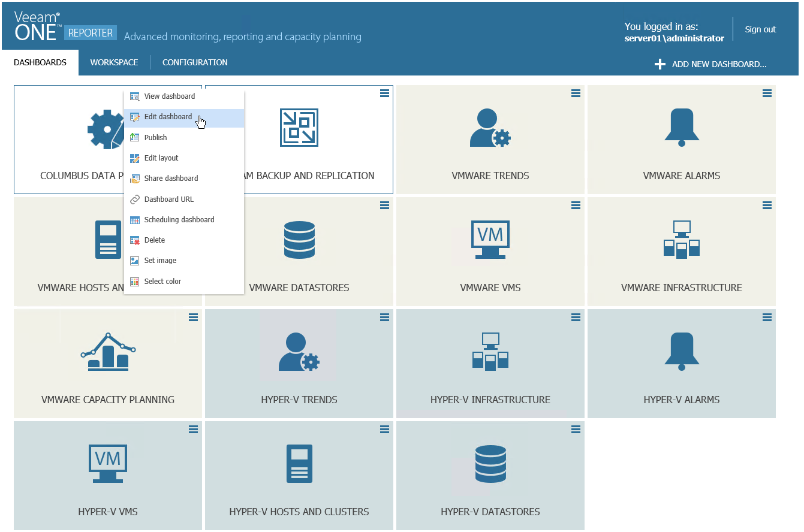
Task: Open the VMware Trends user-gear icon
Action: click(490, 128)
